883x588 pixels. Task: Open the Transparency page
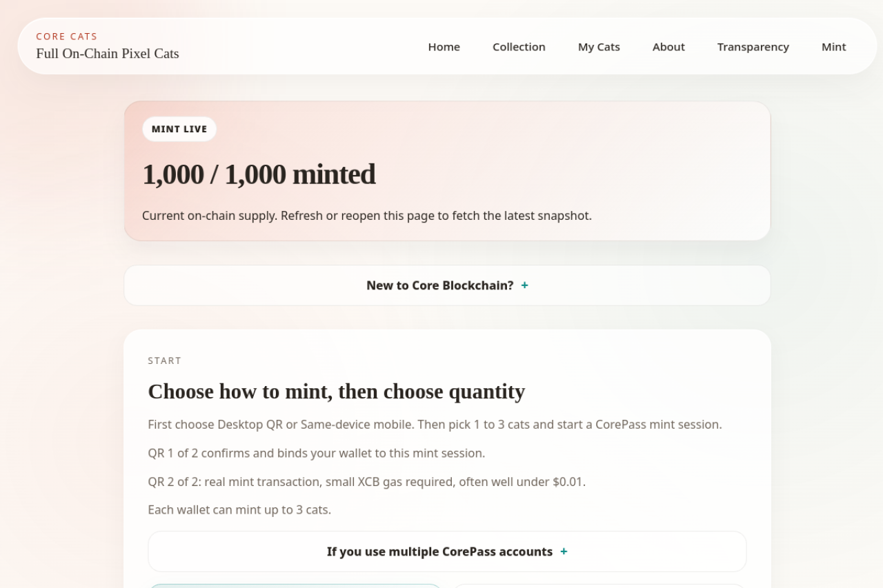pyautogui.click(x=753, y=47)
